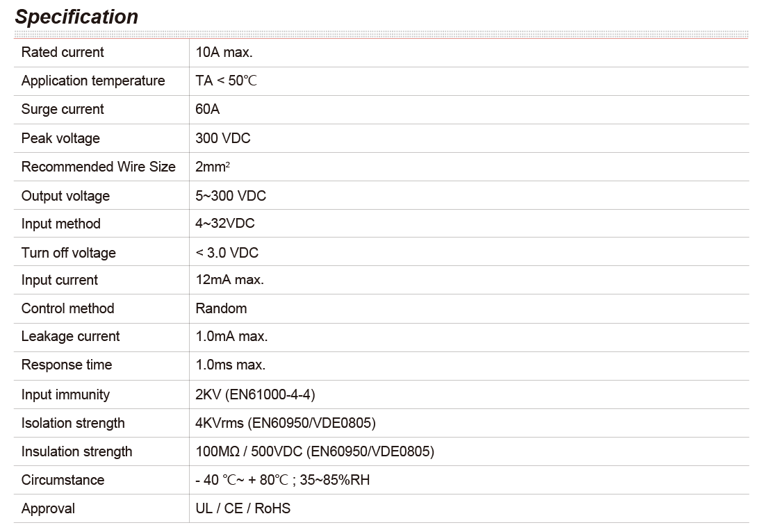Select the Rated current label
Screen dimensions: 763x532
63,52
